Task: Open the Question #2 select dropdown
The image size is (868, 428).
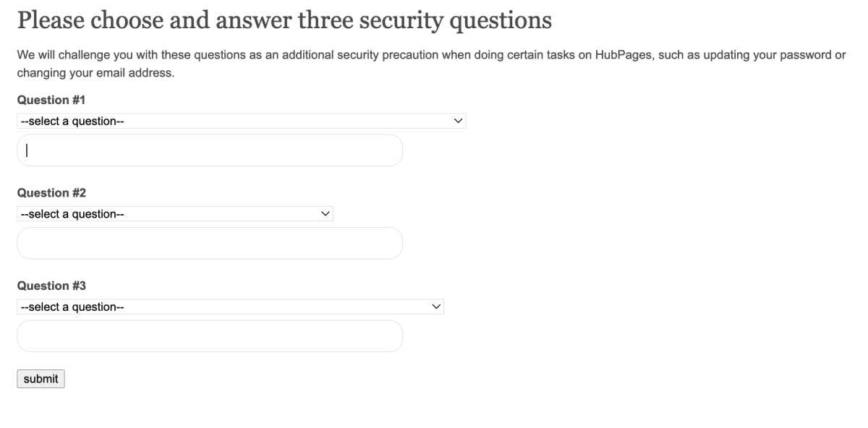Action: point(174,214)
